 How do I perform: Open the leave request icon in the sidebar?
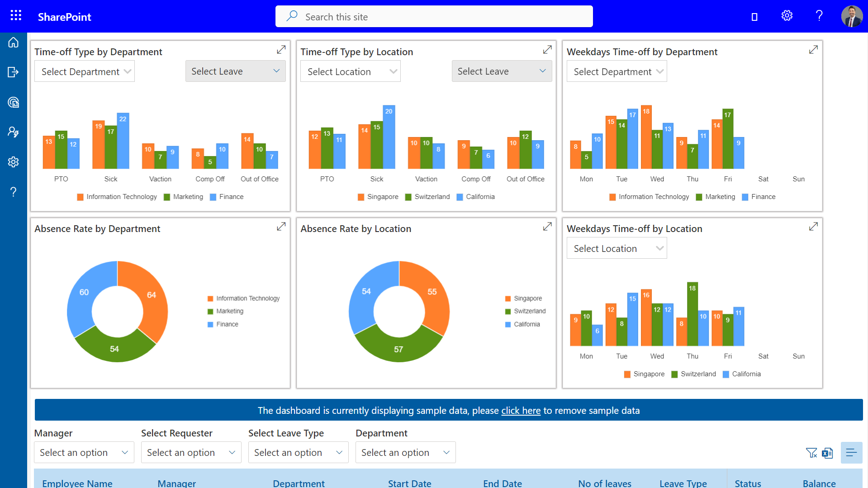pyautogui.click(x=14, y=72)
